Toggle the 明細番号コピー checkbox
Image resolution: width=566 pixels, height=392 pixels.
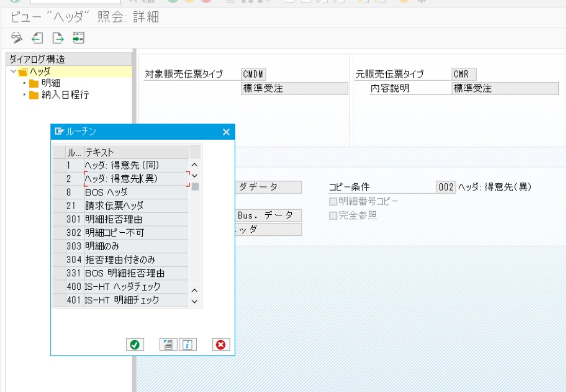[x=333, y=201]
